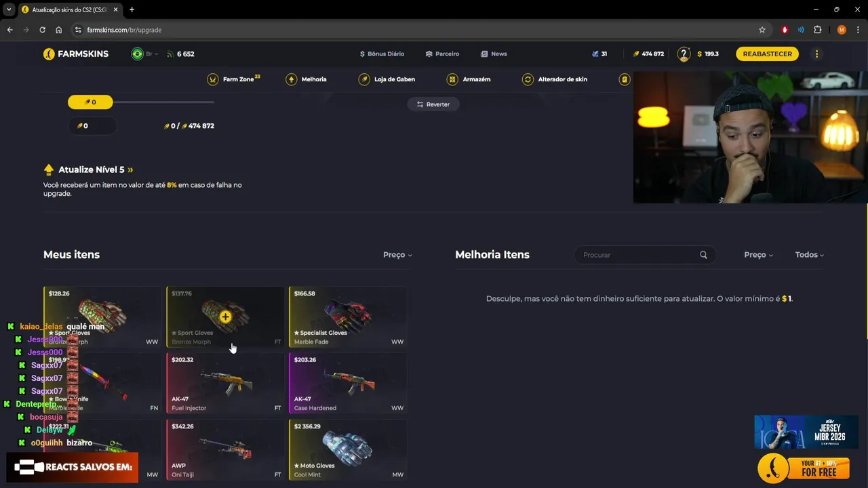This screenshot has width=868, height=488.
Task: Select the AK-47 Fuel Injector item
Action: pos(225,383)
